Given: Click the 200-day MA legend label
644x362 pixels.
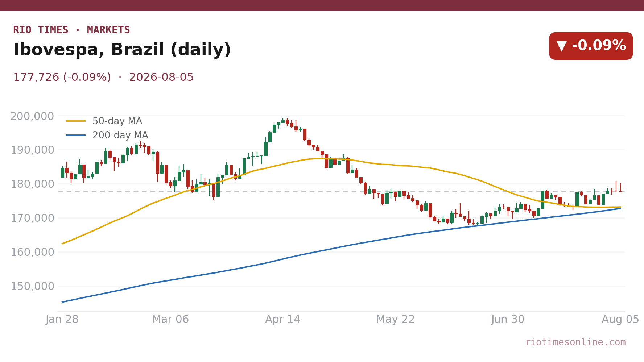Looking at the screenshot, I should [120, 136].
